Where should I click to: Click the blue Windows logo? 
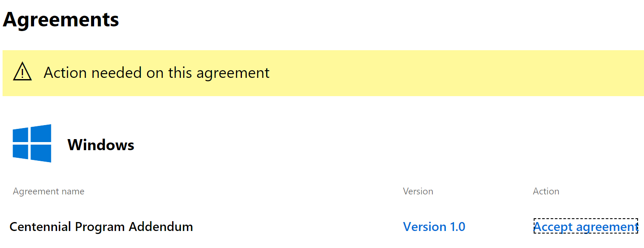(x=32, y=143)
